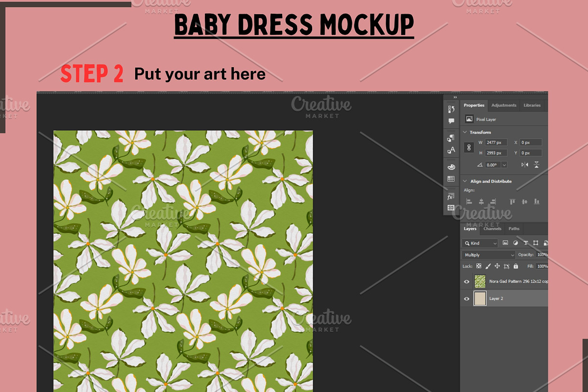Toggle the width-height link constraint
The height and width of the screenshot is (392, 588).
click(x=469, y=147)
